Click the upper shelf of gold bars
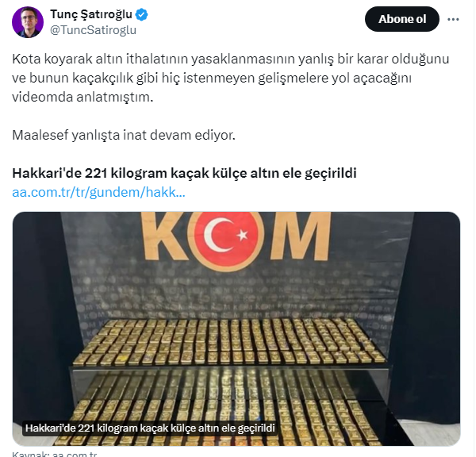 231,342
